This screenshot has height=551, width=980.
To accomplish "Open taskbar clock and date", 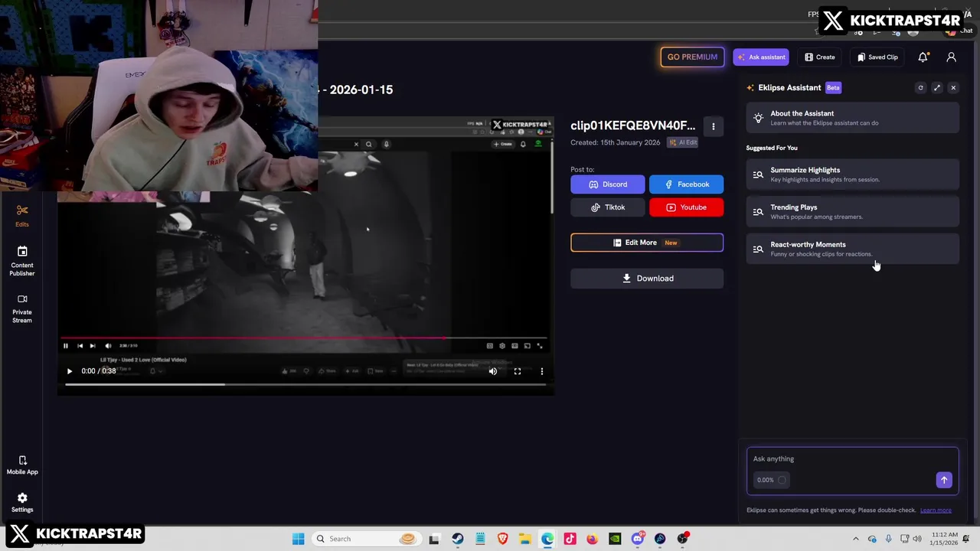I will click(x=945, y=539).
